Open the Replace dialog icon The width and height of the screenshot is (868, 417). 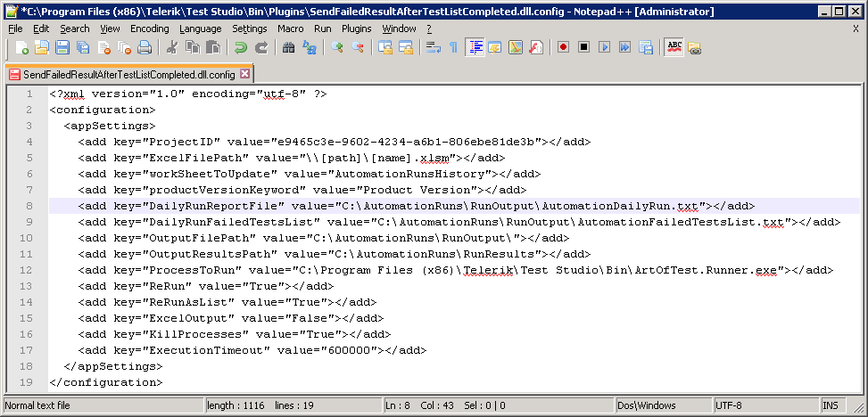point(309,47)
